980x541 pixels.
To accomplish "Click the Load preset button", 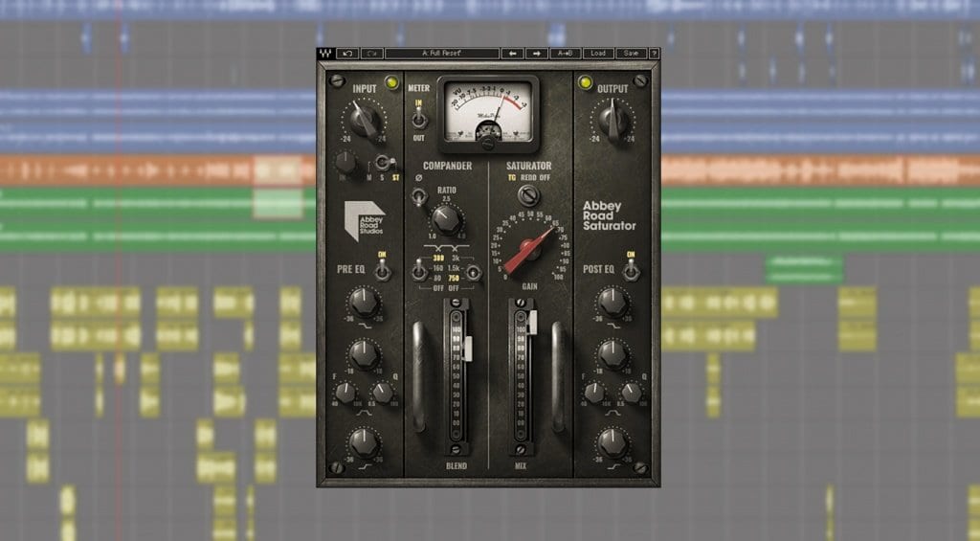I will (598, 54).
